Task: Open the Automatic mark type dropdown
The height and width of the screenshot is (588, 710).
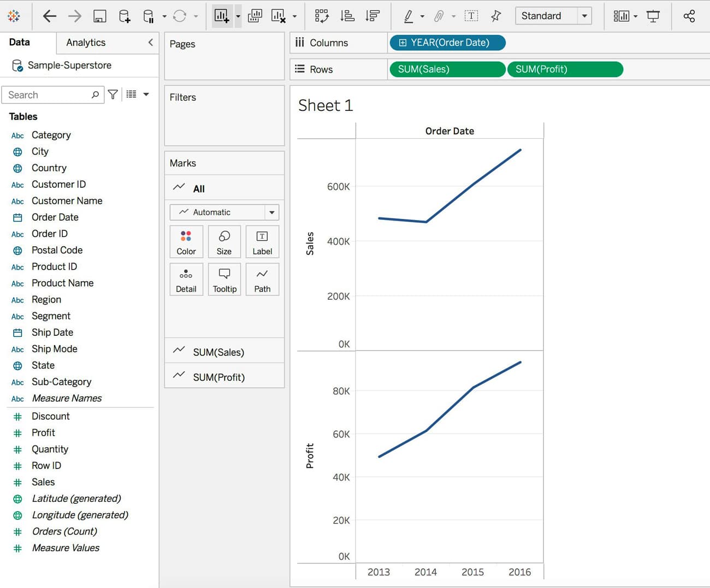Action: [271, 212]
